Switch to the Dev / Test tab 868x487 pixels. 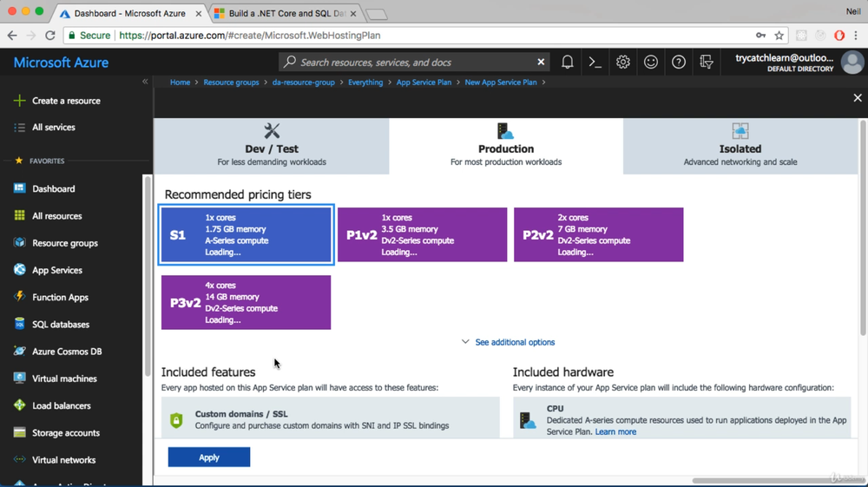(x=271, y=146)
